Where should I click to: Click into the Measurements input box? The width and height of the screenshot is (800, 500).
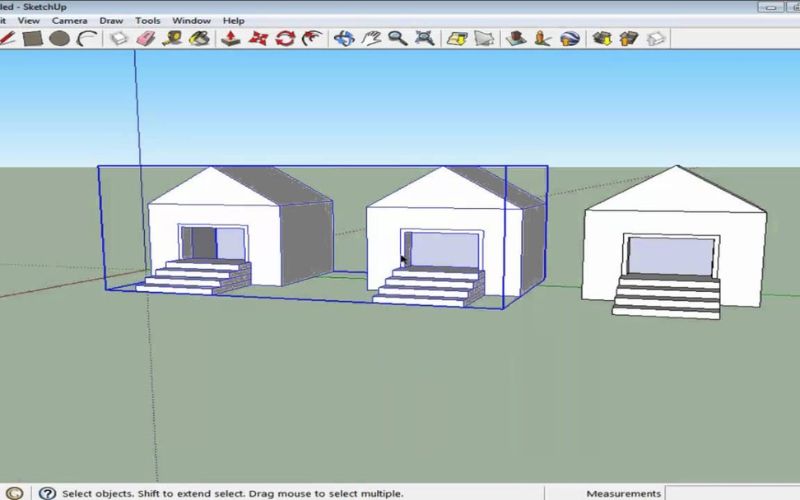click(x=733, y=493)
